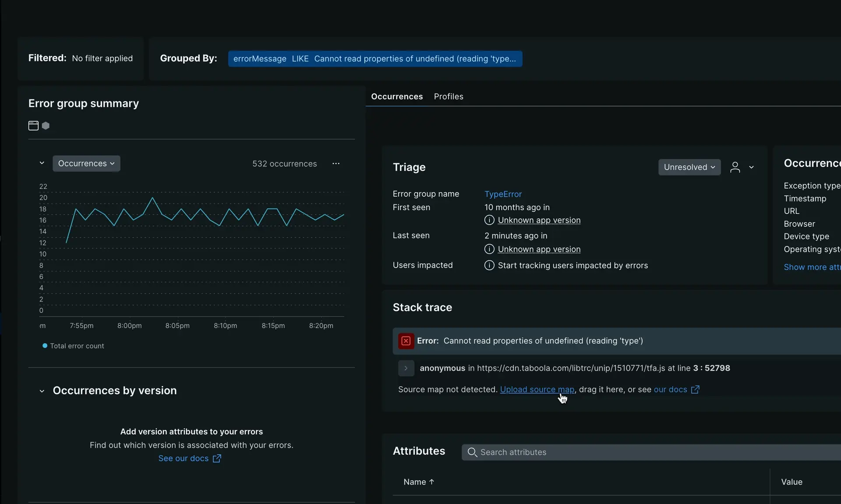Open the Occurrences chart metric dropdown

86,163
